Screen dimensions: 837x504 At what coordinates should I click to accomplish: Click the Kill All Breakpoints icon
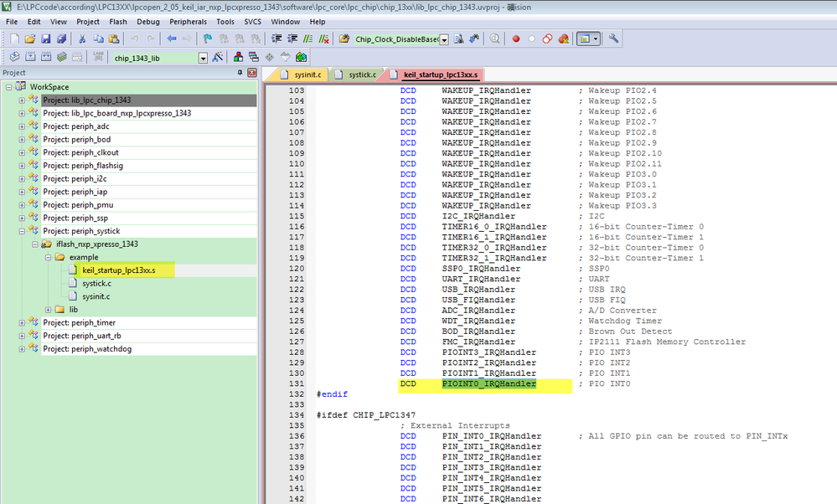point(563,39)
